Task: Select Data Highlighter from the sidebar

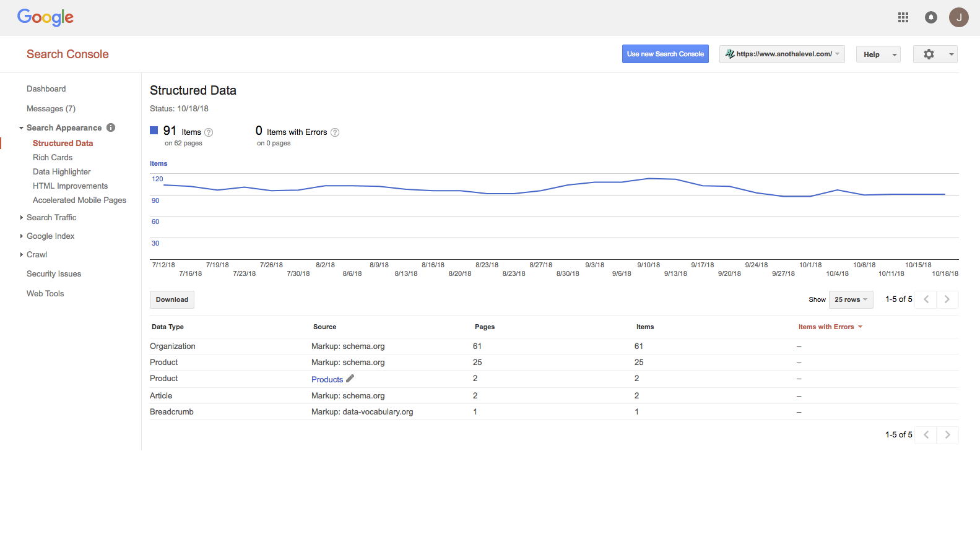Action: 62,172
